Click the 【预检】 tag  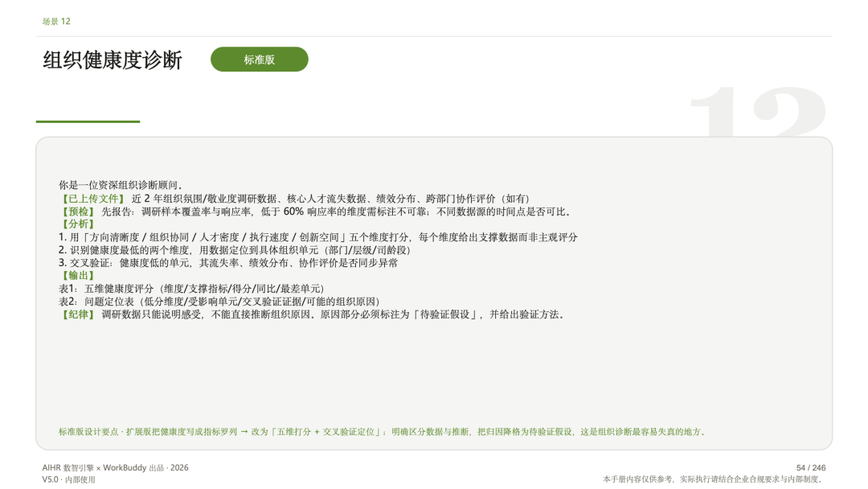point(77,212)
